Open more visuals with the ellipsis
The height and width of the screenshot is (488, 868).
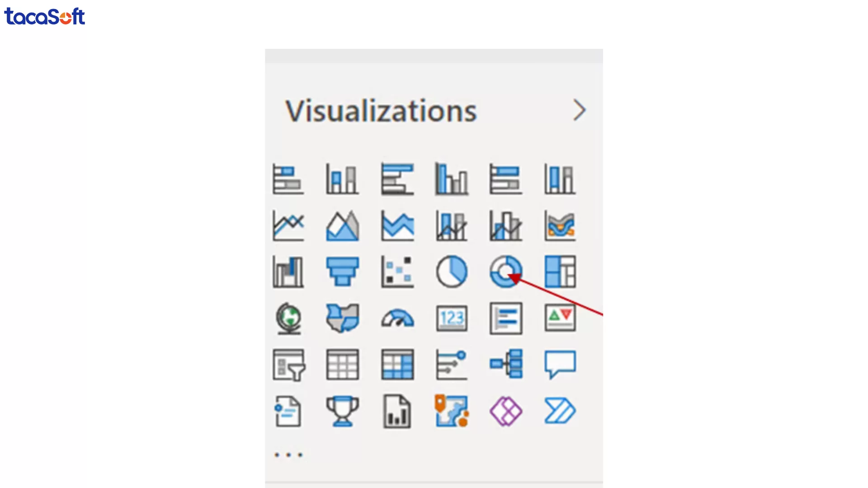click(288, 455)
